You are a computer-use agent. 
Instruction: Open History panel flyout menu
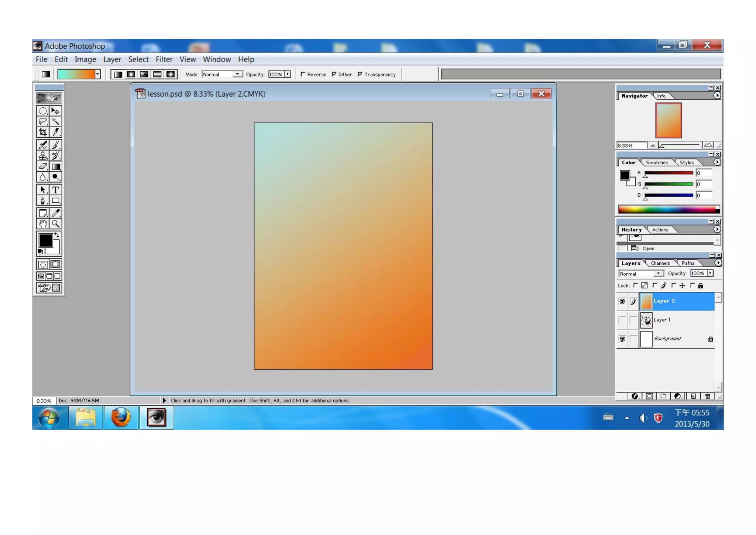point(717,229)
